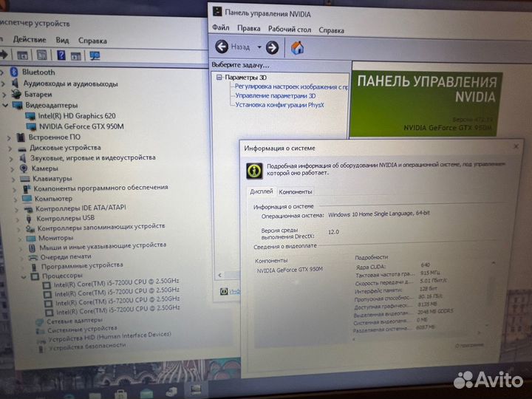This screenshot has height=399, width=532.
Task: Click the NVIDIA forward arrow button
Action: click(272, 48)
